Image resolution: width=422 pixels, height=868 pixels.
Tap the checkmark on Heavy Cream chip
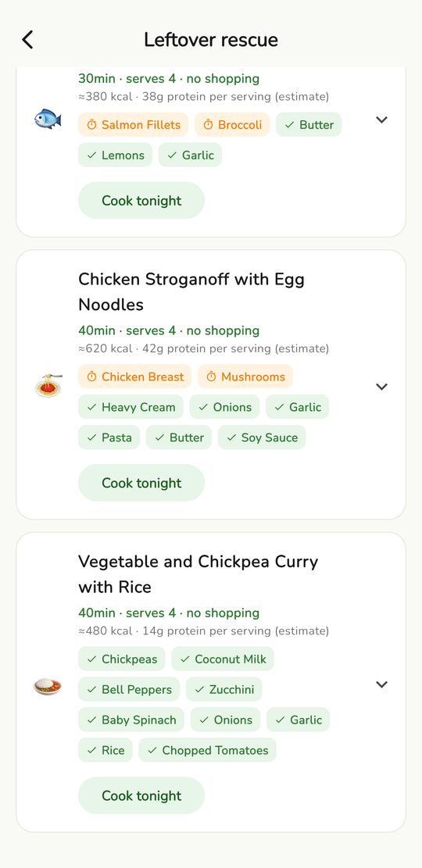coord(91,407)
